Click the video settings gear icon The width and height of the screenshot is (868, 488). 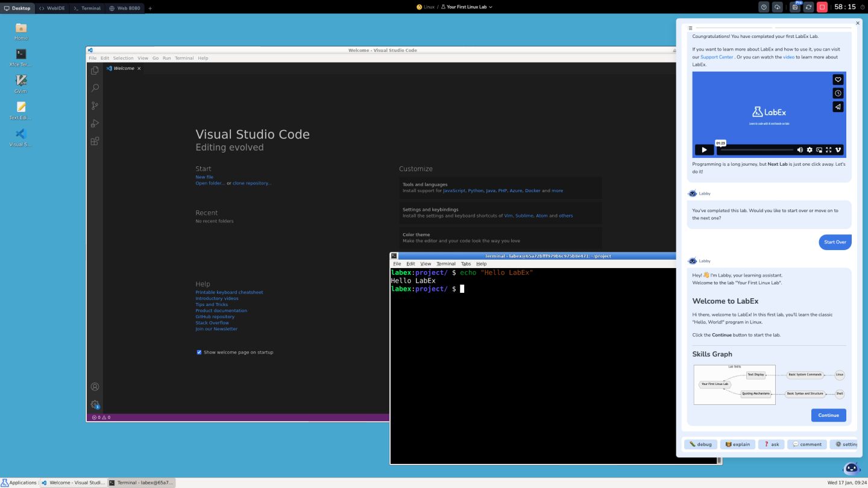tap(810, 150)
